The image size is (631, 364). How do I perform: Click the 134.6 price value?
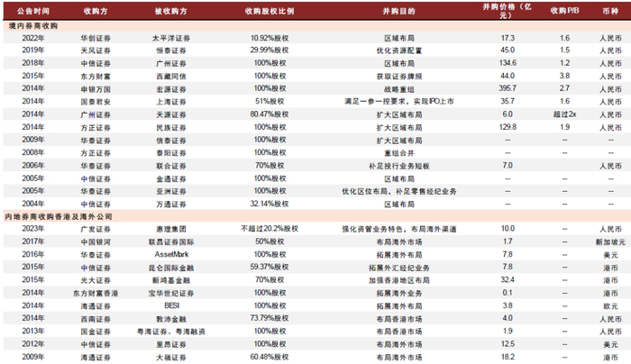508,63
